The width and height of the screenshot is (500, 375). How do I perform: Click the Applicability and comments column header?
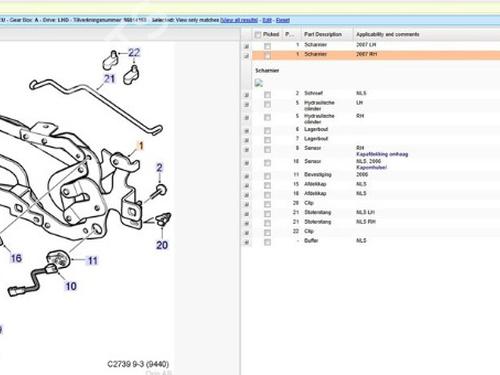388,34
